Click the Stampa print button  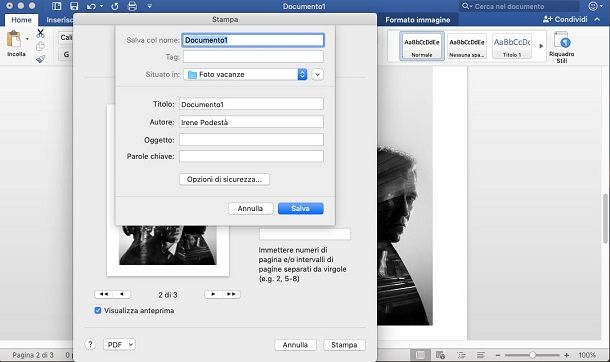coord(344,345)
